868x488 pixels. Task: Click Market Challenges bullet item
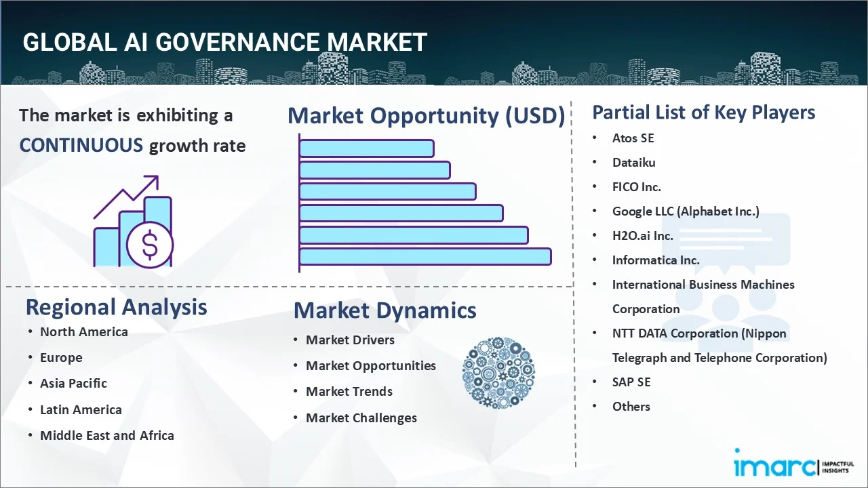pyautogui.click(x=361, y=418)
